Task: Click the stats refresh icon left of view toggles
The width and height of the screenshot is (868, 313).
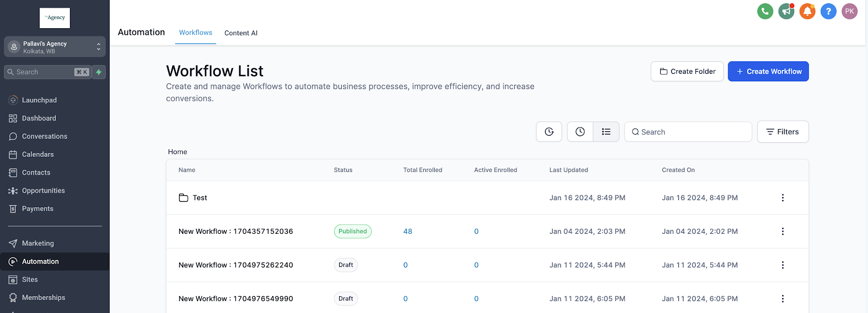Action: coord(549,132)
